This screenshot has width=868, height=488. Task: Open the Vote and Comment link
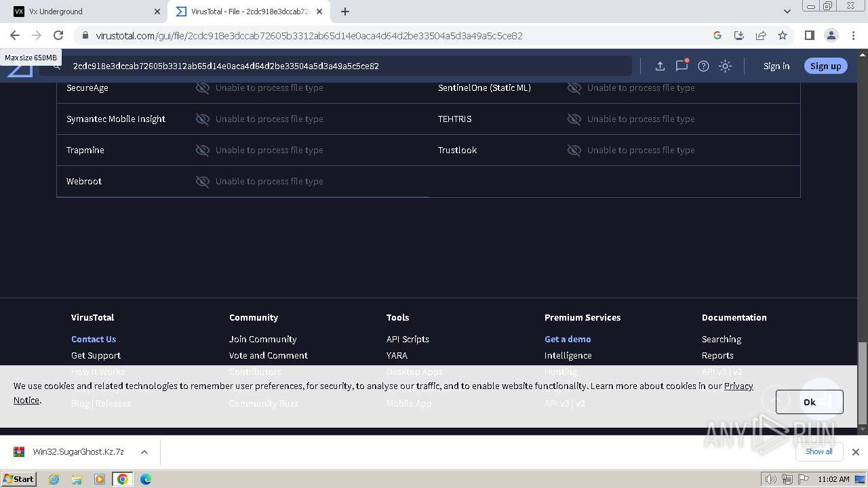(x=269, y=355)
